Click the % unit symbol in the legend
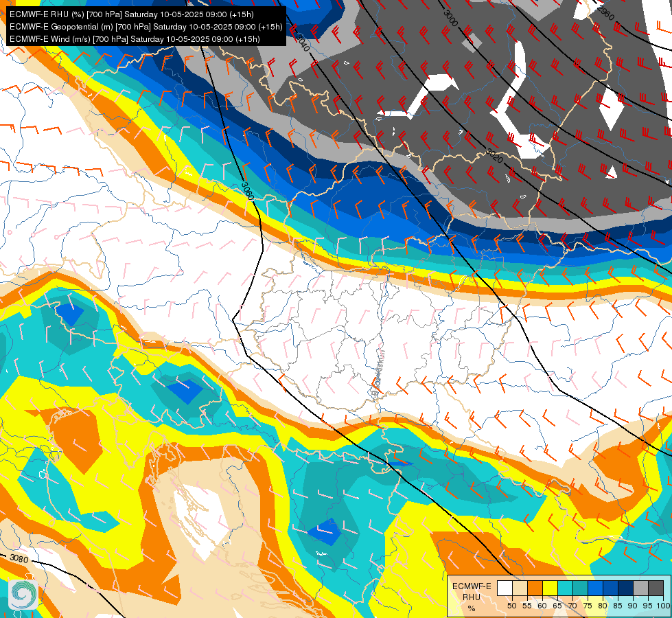 [472, 608]
